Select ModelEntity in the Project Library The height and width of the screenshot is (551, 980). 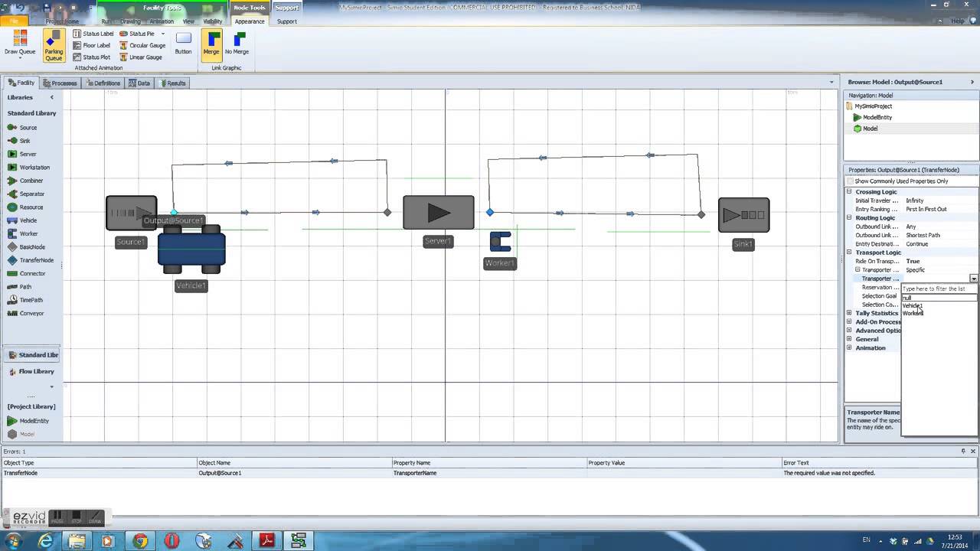tap(29, 421)
